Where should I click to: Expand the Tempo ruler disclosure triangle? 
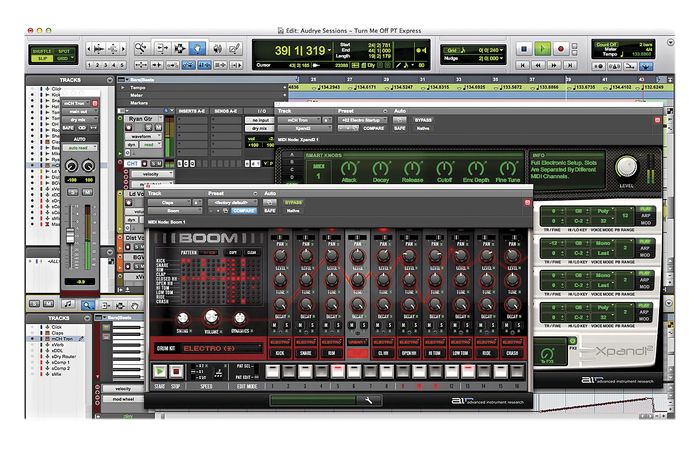(123, 88)
